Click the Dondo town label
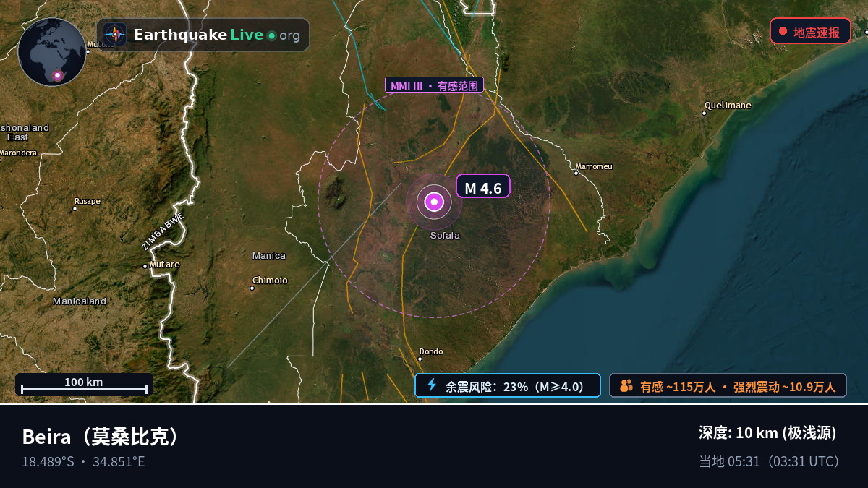This screenshot has height=488, width=868. coord(431,352)
